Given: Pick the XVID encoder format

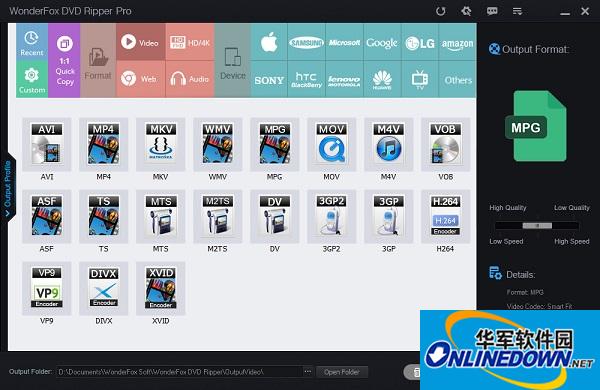Looking at the screenshot, I should coord(161,288).
